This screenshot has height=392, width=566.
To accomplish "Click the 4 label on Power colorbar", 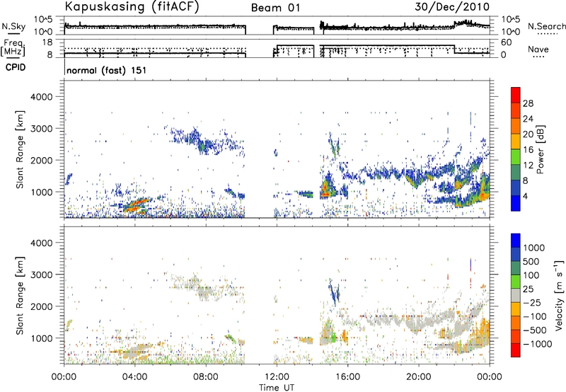I will (x=526, y=196).
